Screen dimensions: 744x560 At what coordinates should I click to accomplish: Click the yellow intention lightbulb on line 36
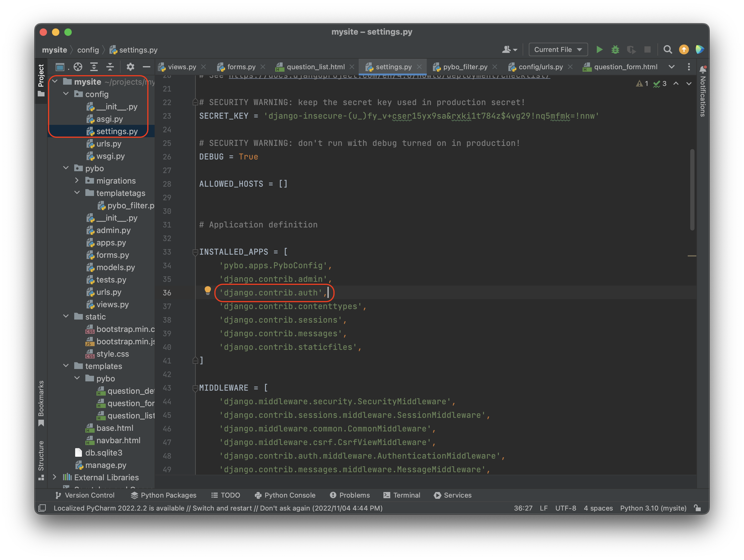click(207, 291)
